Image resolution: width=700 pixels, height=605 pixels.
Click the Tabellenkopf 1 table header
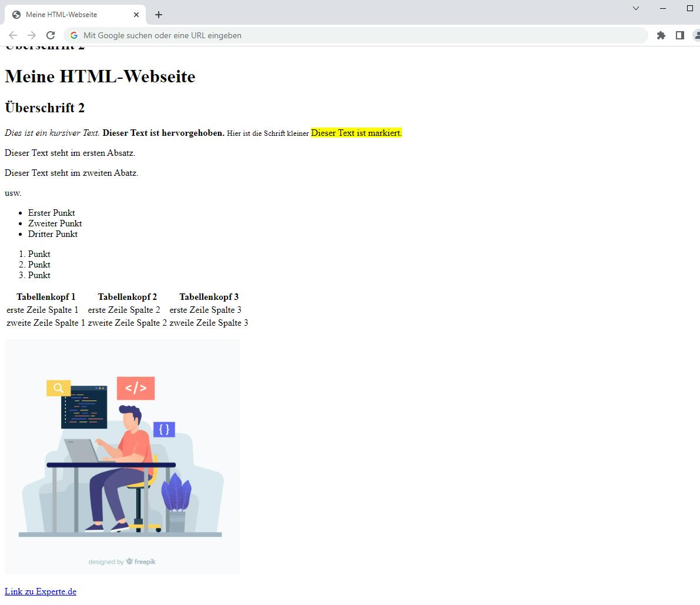click(x=46, y=297)
